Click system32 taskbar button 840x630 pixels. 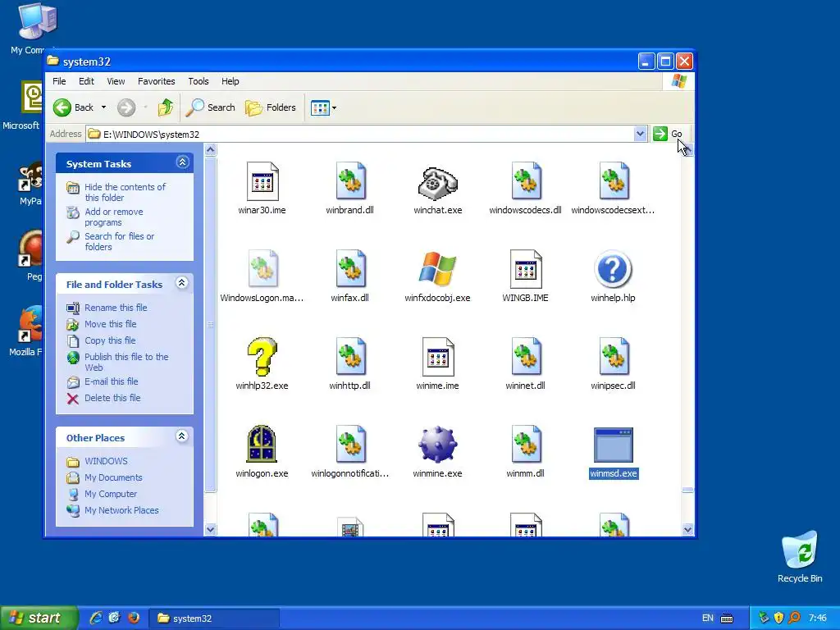[x=214, y=619]
